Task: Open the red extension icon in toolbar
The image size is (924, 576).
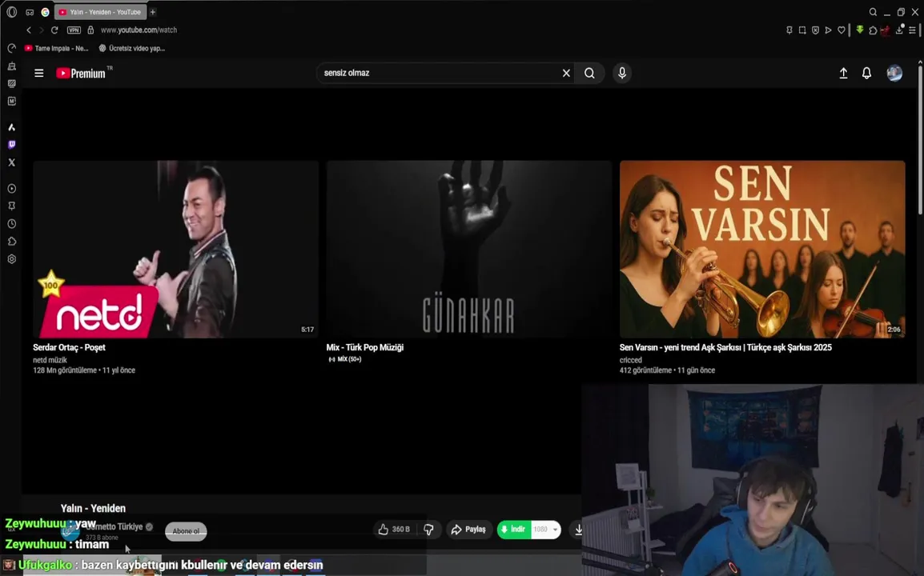Action: 885,30
